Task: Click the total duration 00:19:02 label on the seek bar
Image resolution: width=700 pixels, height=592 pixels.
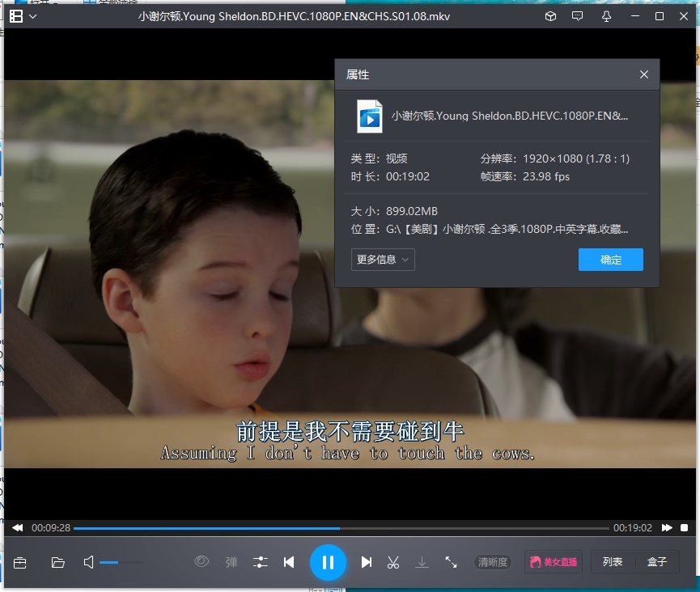Action: pos(633,528)
